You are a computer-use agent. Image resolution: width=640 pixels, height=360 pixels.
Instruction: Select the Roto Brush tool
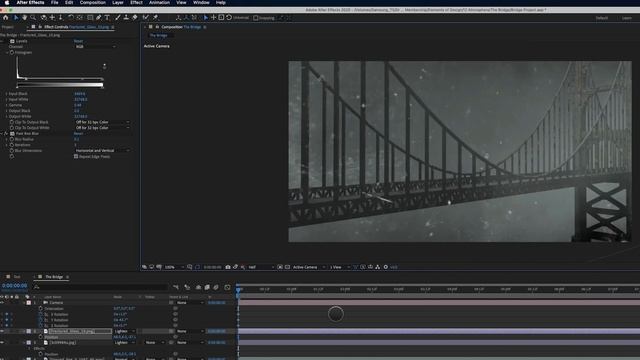146,18
